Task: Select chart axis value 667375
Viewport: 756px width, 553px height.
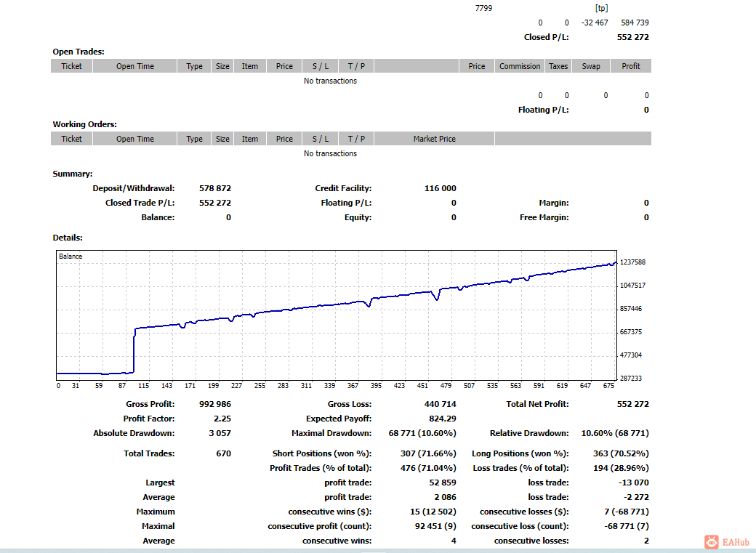Action: coord(631,331)
